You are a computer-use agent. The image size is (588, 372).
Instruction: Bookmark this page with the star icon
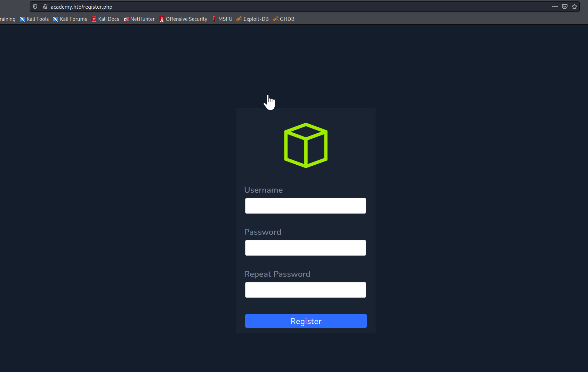coord(574,7)
